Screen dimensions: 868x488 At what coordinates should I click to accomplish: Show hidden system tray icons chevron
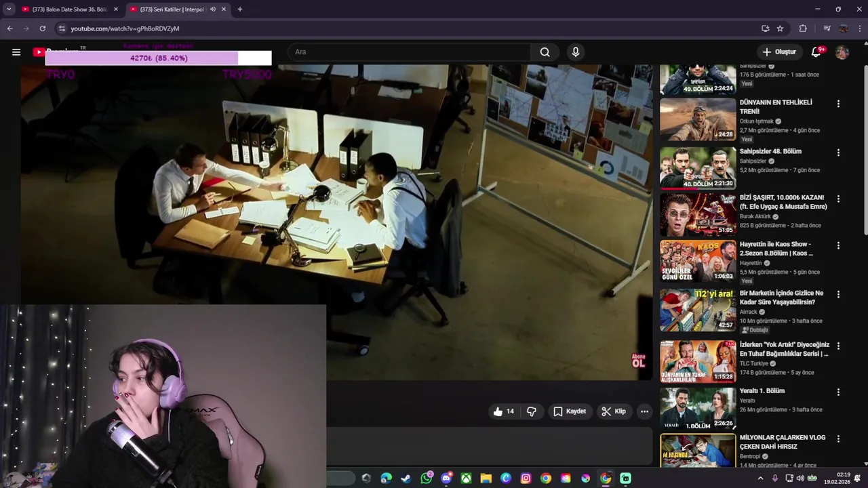[760, 479]
